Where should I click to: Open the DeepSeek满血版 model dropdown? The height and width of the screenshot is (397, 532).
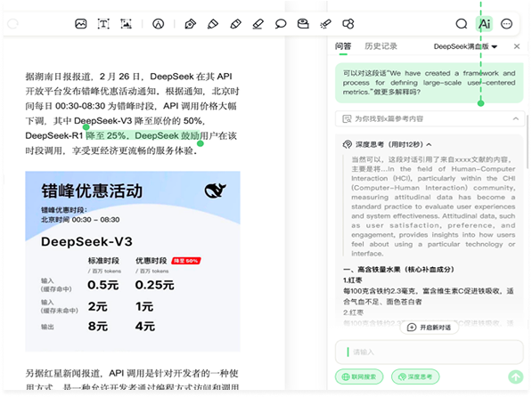tap(465, 46)
